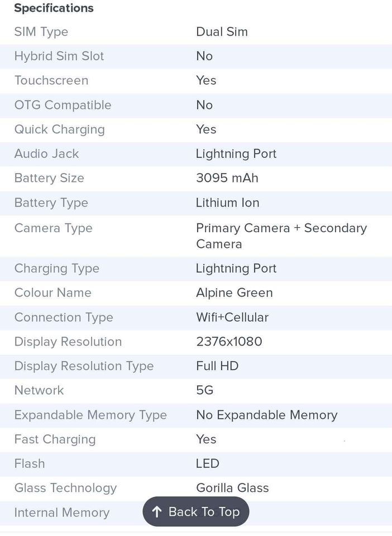Click the up arrow icon in Back To Top
This screenshot has width=392, height=536.
pyautogui.click(x=157, y=512)
